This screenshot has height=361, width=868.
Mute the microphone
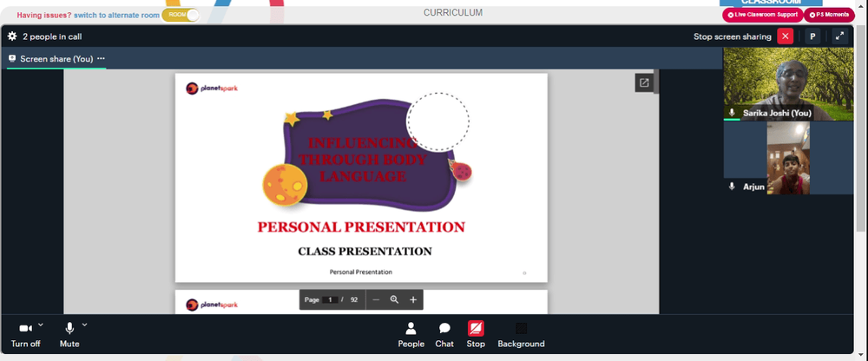(69, 335)
